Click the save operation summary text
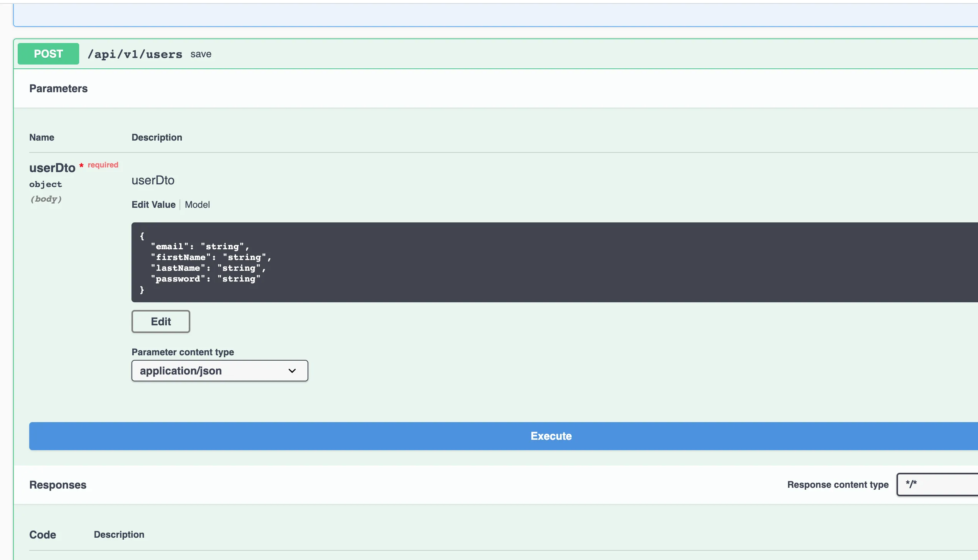This screenshot has width=978, height=560. point(201,54)
